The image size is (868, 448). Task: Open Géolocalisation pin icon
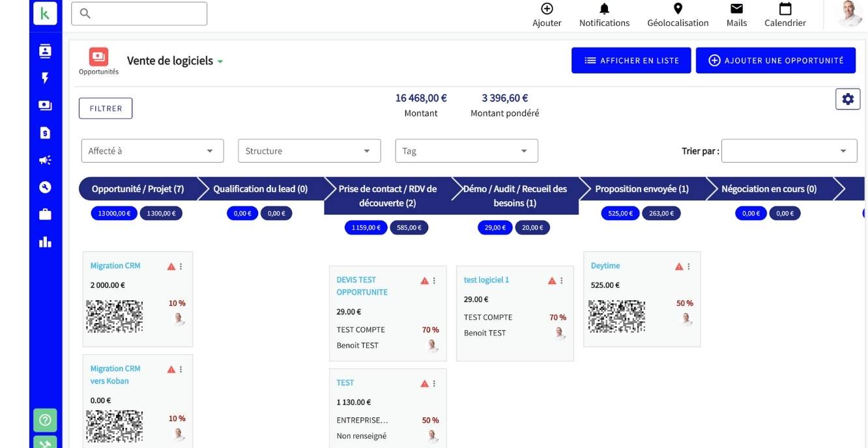tap(678, 9)
